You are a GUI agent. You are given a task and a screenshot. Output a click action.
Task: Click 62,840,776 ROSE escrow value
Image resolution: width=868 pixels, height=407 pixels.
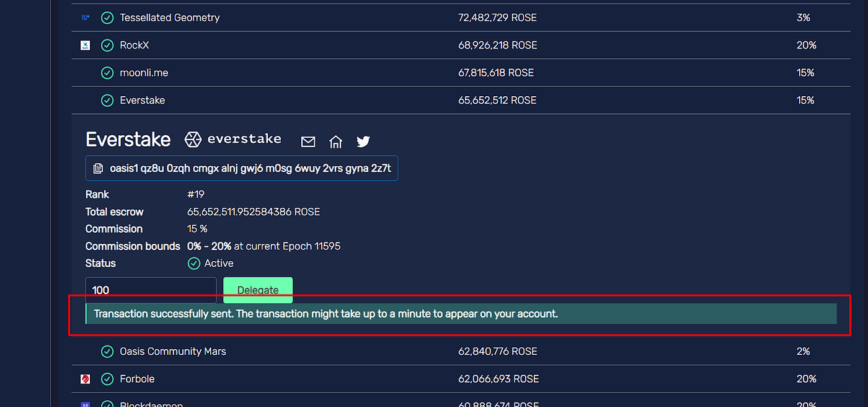point(497,351)
